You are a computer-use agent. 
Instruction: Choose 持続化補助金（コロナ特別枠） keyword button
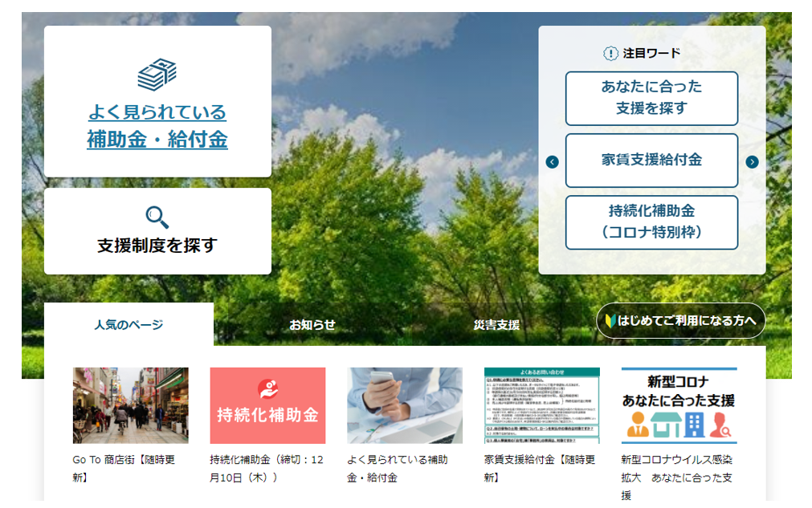pos(651,222)
